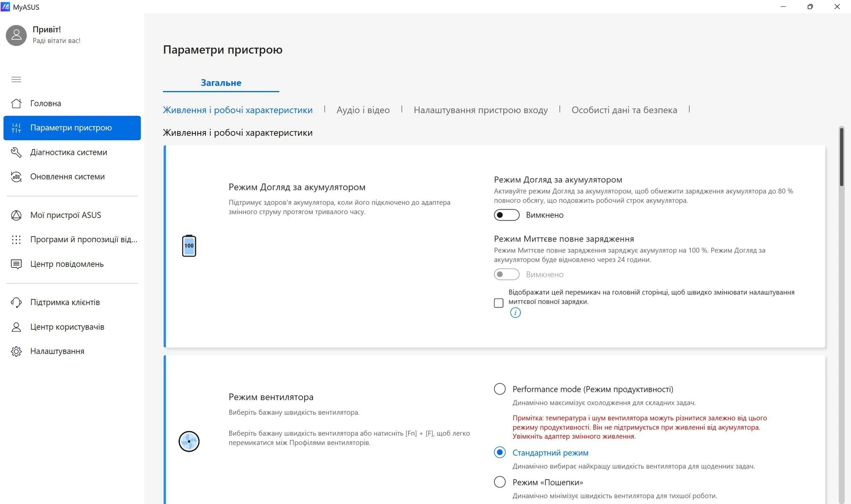Toggle the Режим Догляд за акумулятором switch
Screen dimensions: 851x504
point(507,215)
